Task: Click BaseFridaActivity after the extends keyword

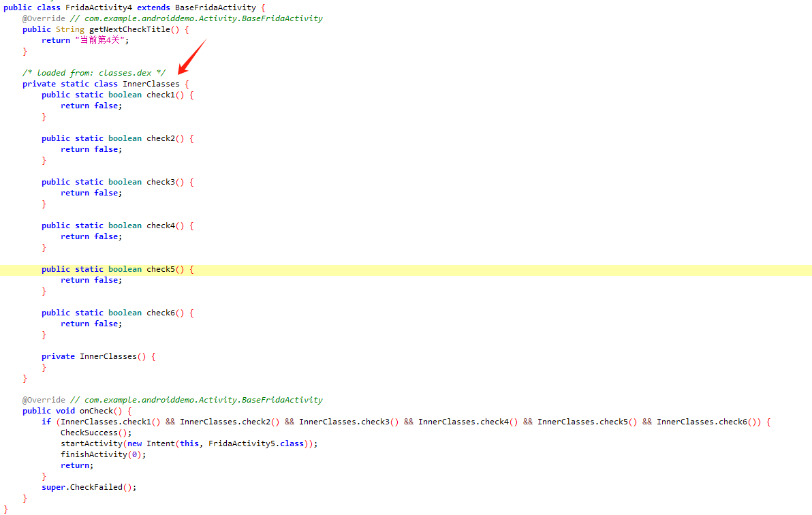Action: point(215,7)
